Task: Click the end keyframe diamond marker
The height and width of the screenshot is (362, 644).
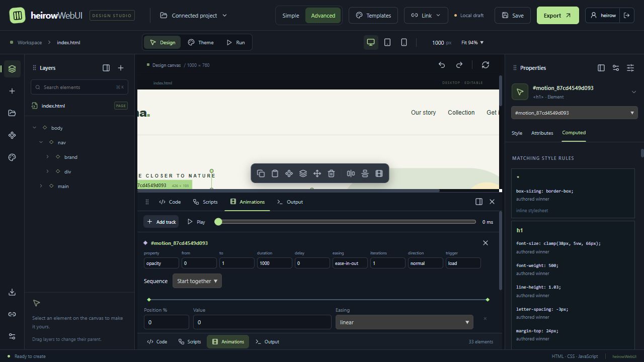Action: [488, 300]
